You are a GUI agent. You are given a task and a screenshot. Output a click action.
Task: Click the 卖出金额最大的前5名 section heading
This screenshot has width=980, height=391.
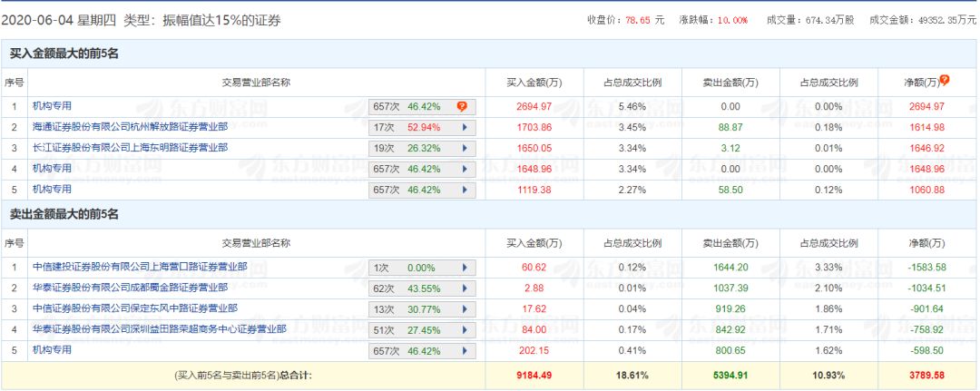(x=64, y=214)
